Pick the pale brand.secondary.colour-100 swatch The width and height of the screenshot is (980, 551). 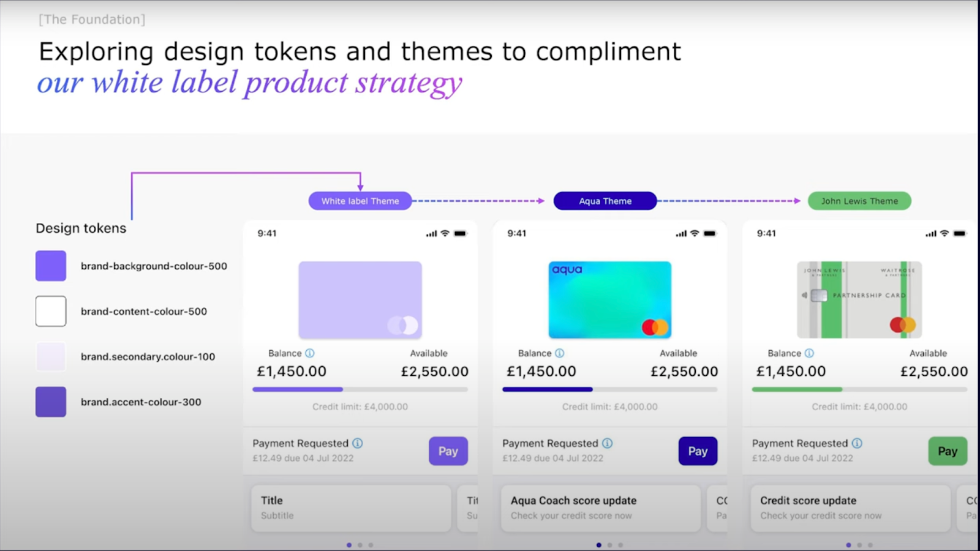click(x=51, y=356)
